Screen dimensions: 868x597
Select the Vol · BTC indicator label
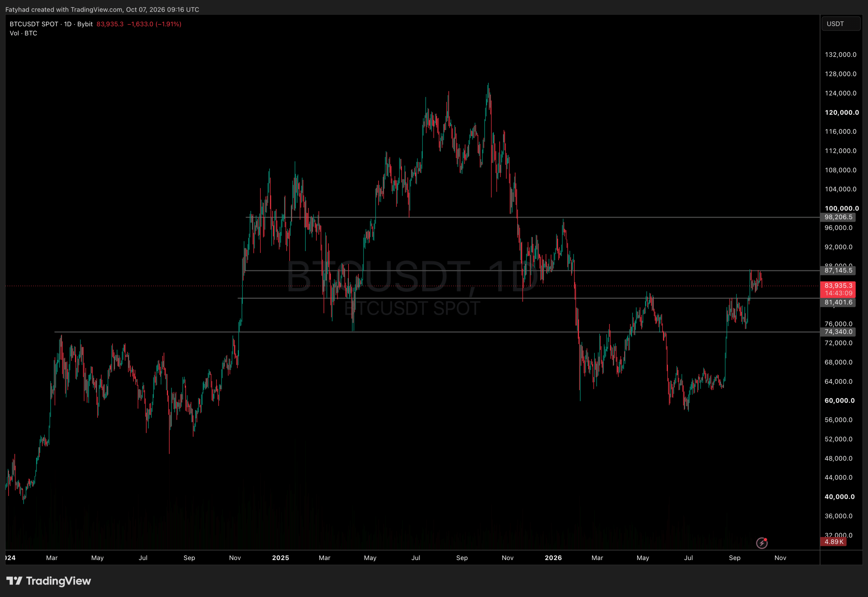click(23, 33)
